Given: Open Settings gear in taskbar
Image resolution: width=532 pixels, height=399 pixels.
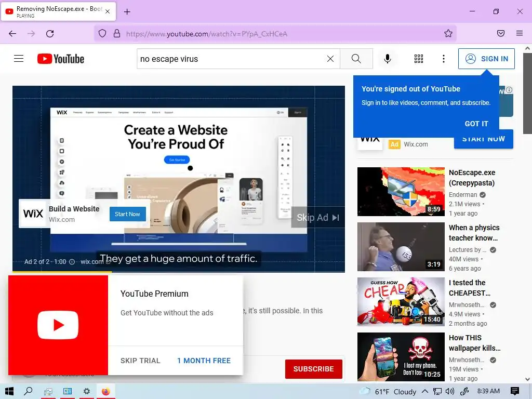Looking at the screenshot, I should 87,391.
